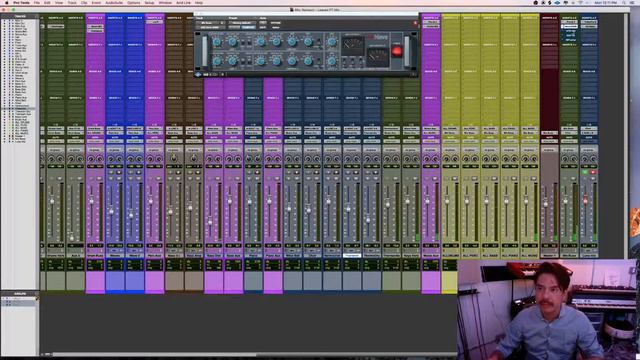Click the upper VU meter on the plugin
The height and width of the screenshot is (360, 640).
click(353, 45)
